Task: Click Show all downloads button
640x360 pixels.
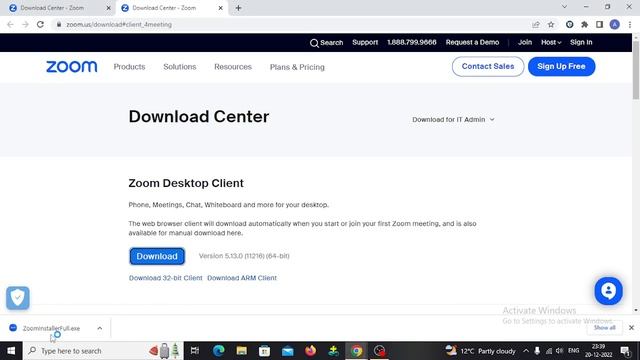Action: (604, 328)
